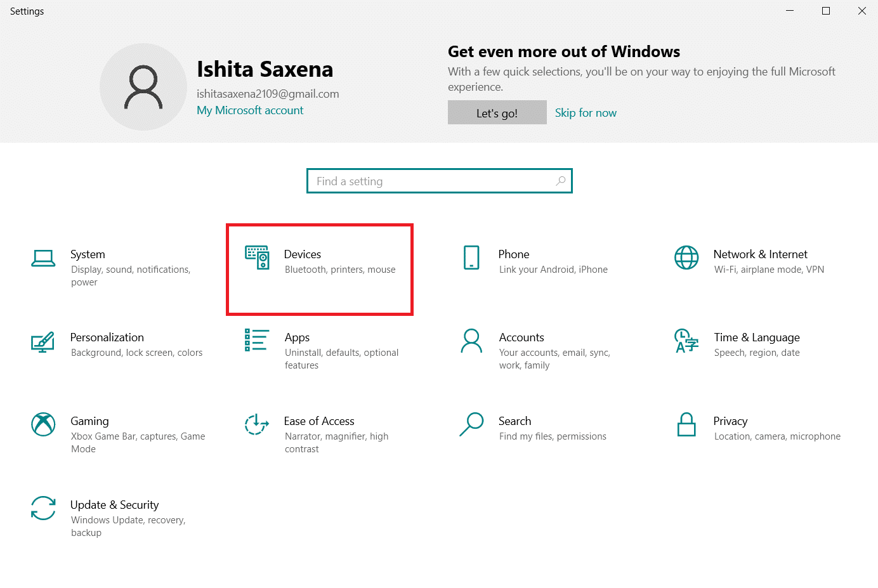Click 'Your accounts, email, sync, work, family' text

(554, 359)
